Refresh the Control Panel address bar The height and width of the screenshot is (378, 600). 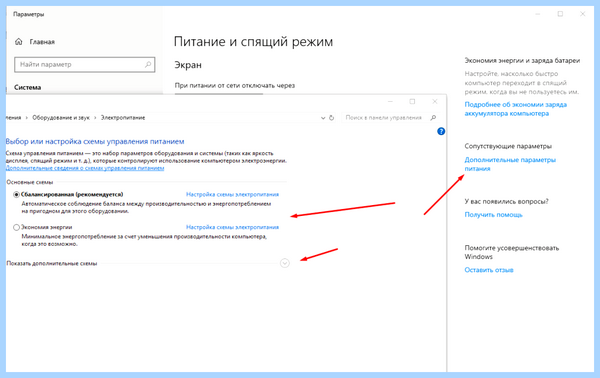tap(331, 118)
